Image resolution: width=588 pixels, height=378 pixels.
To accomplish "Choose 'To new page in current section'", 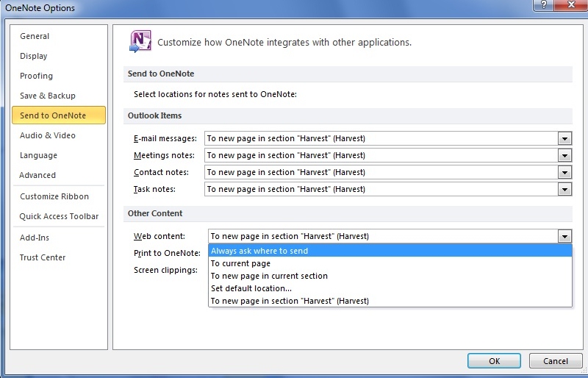I will [x=390, y=276].
